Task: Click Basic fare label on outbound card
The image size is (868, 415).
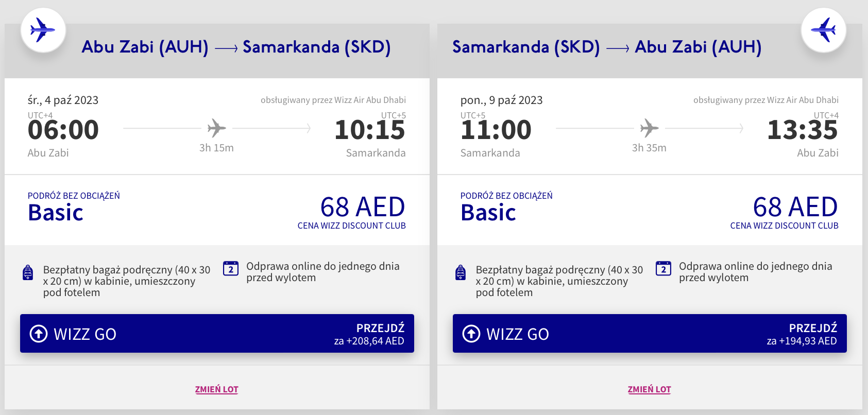Action: tap(56, 213)
